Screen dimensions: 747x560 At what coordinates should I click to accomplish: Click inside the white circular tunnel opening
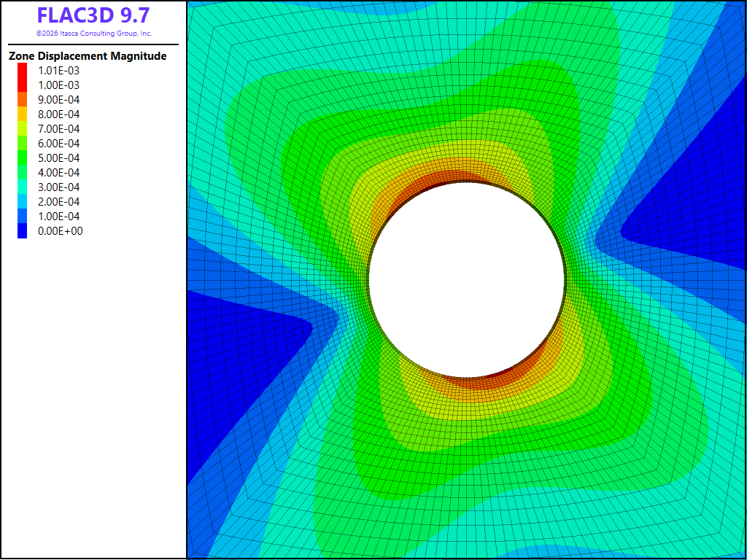point(467,279)
